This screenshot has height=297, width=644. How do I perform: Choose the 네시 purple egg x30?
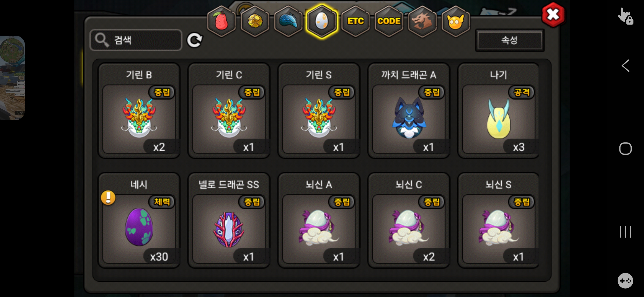click(139, 220)
